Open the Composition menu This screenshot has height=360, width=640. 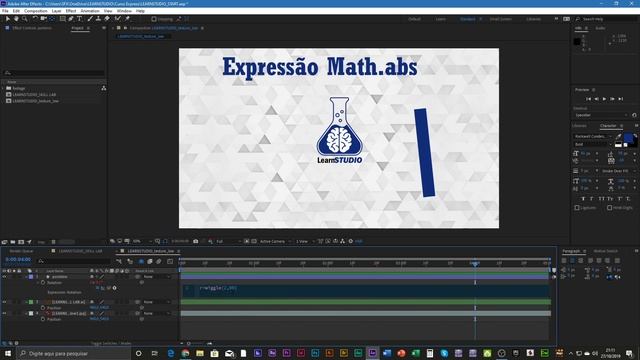[x=36, y=11]
